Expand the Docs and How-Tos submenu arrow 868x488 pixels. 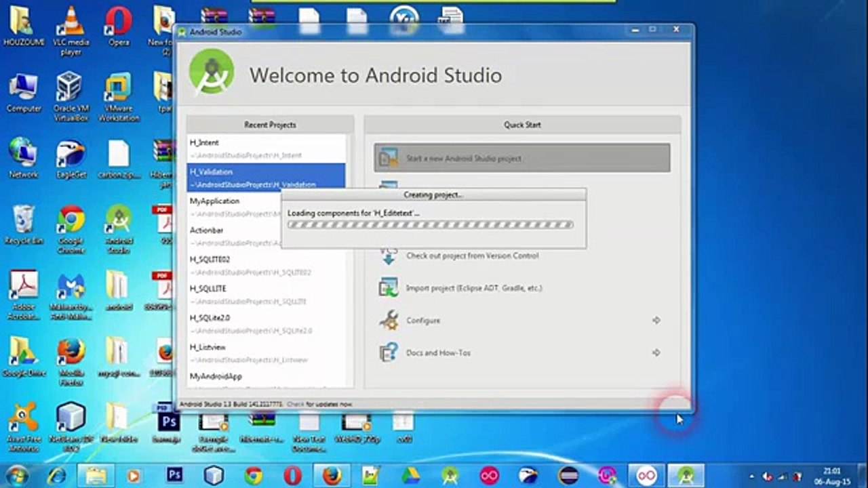point(656,352)
